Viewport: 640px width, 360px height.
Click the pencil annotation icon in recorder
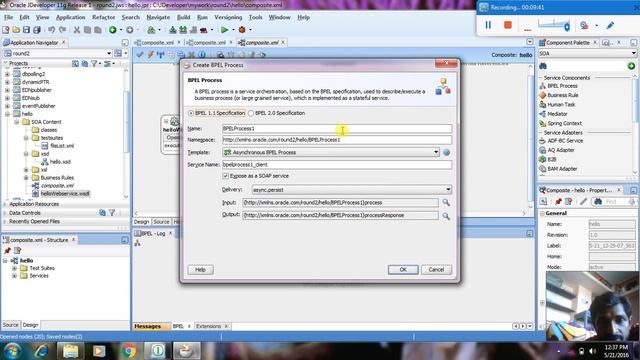pos(610,25)
